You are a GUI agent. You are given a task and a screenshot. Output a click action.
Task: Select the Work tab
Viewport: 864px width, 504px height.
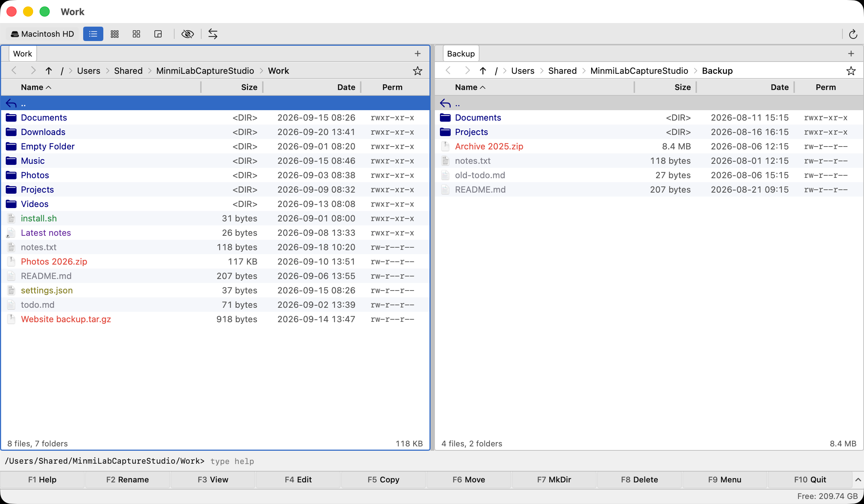click(x=23, y=54)
